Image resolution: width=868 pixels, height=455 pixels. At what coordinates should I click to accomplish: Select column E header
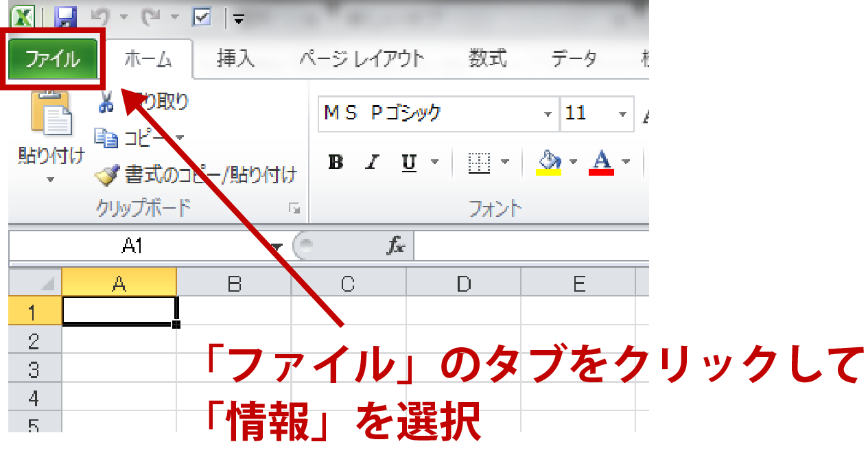[578, 283]
